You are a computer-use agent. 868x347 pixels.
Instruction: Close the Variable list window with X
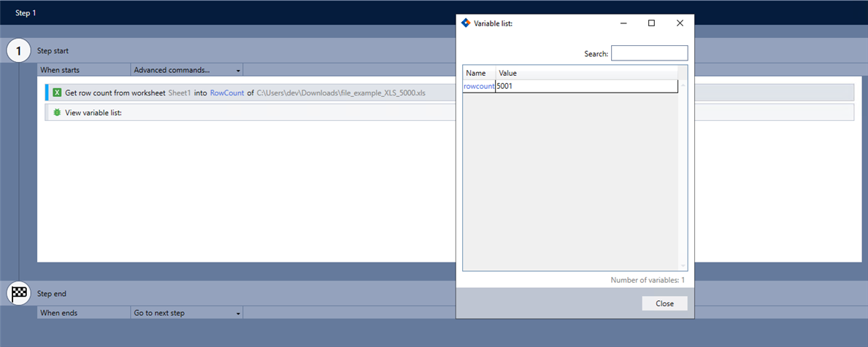click(680, 23)
